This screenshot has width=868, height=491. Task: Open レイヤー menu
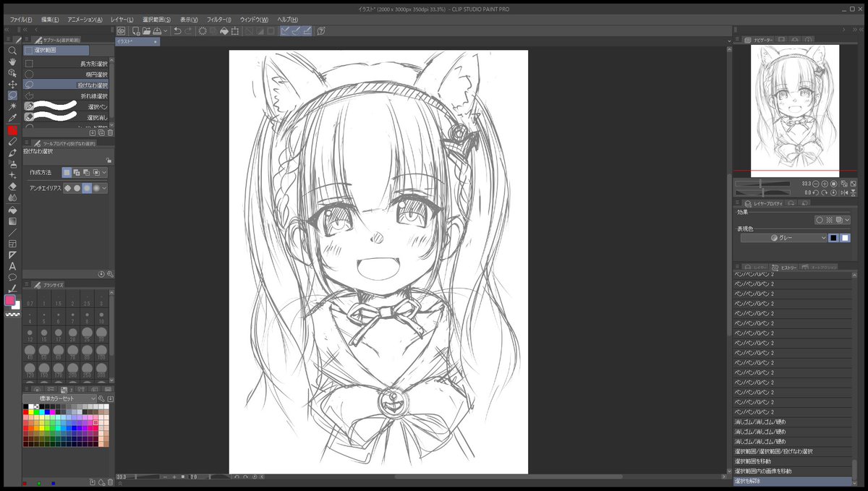(x=122, y=19)
